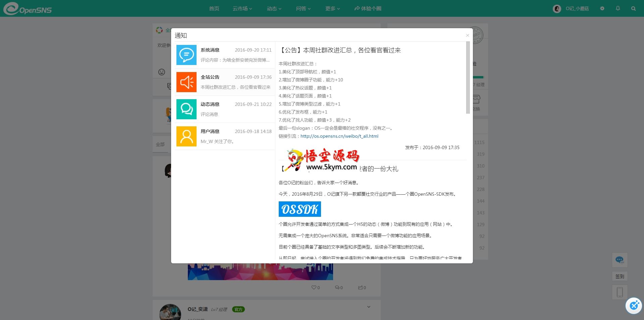This screenshot has width=644, height=320.
Task: Open the search magnifier icon
Action: tap(633, 9)
